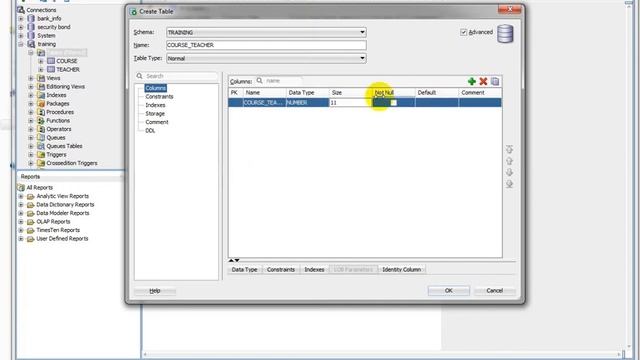Click the Views folder icon
The height and width of the screenshot is (360, 640).
pos(41,78)
